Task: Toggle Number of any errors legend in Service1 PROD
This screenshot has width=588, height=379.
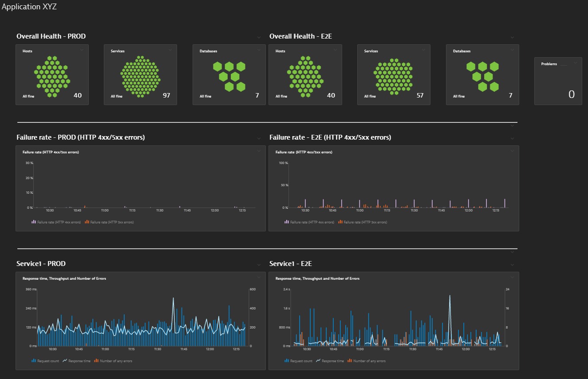Action: pos(115,361)
